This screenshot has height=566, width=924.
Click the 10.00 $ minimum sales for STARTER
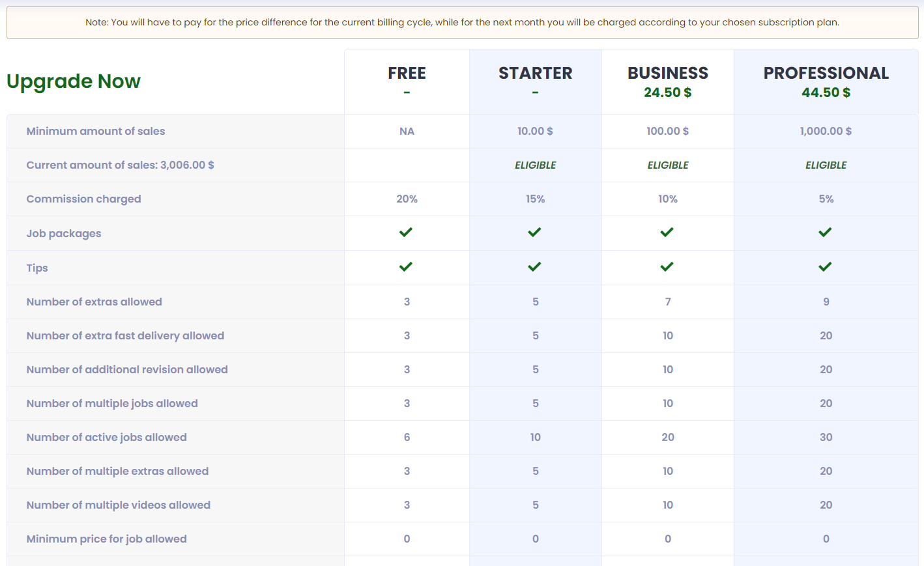[535, 132]
